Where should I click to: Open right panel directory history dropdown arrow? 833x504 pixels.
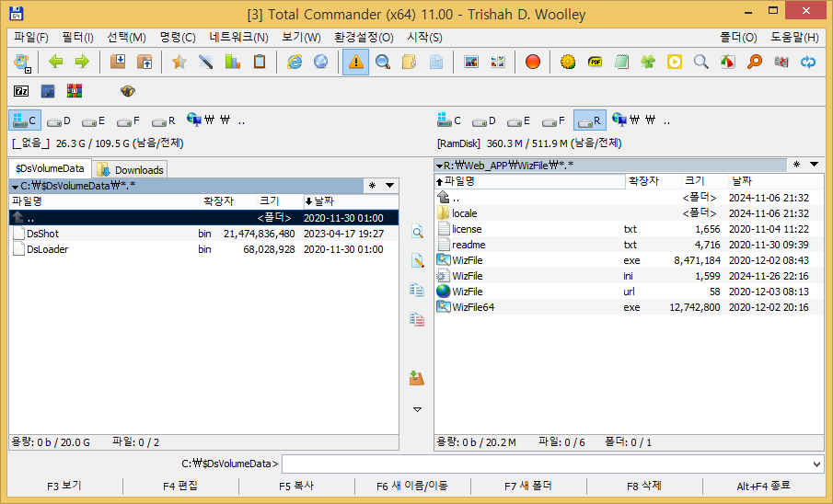pyautogui.click(x=814, y=165)
